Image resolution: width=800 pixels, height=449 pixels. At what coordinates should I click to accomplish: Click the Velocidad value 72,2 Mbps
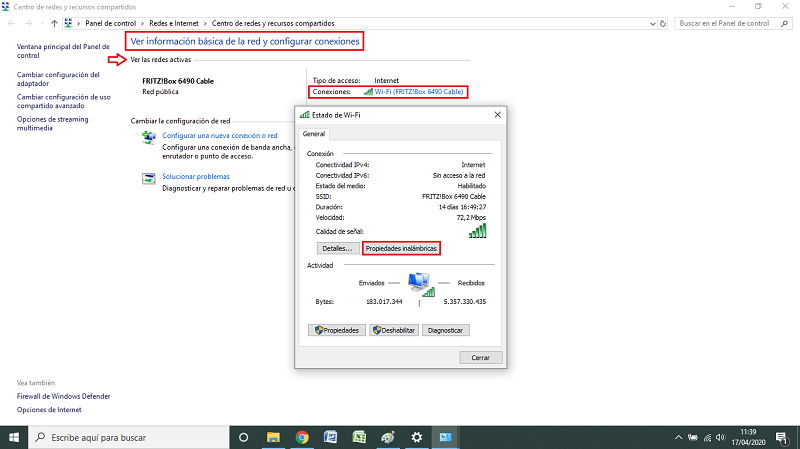coord(471,218)
